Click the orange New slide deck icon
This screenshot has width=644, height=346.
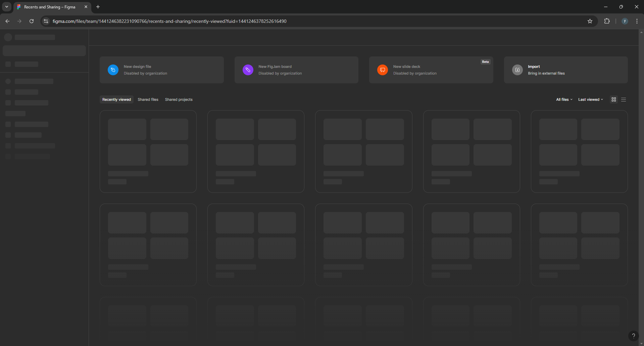383,70
